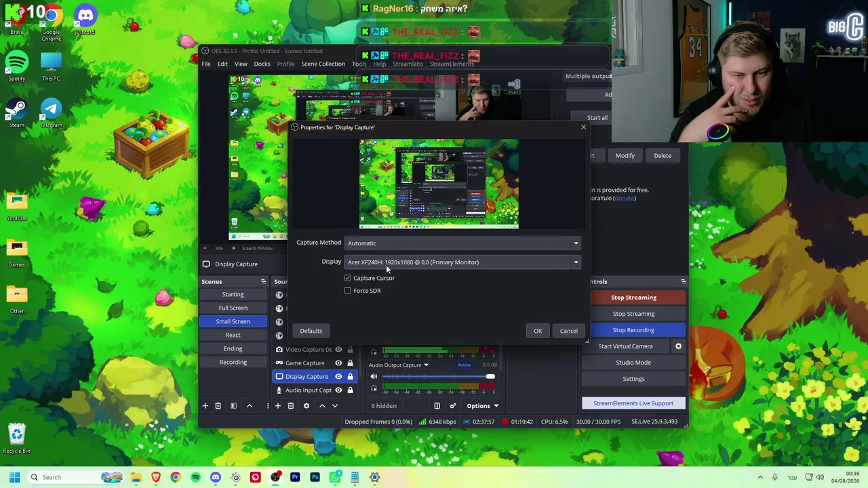Open the Capture Method dropdown
868x488 pixels.
463,243
